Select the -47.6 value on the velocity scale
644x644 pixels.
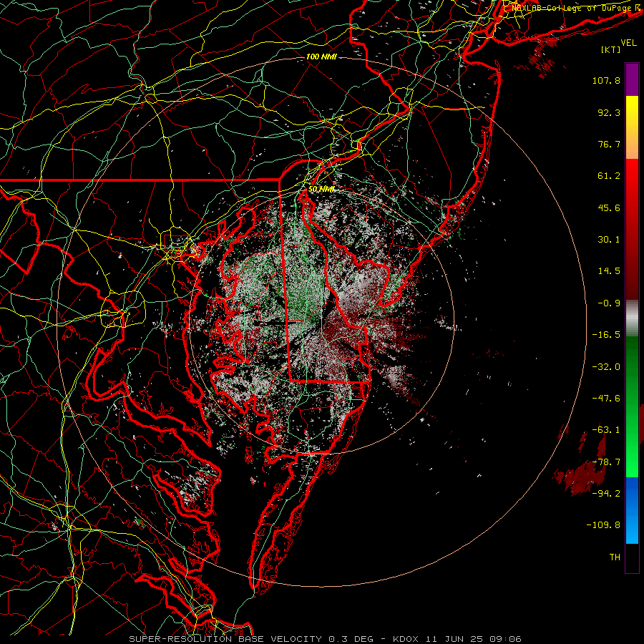click(x=606, y=399)
